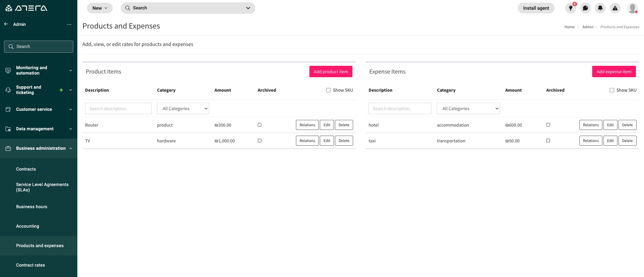Click the Router product description

(x=92, y=125)
